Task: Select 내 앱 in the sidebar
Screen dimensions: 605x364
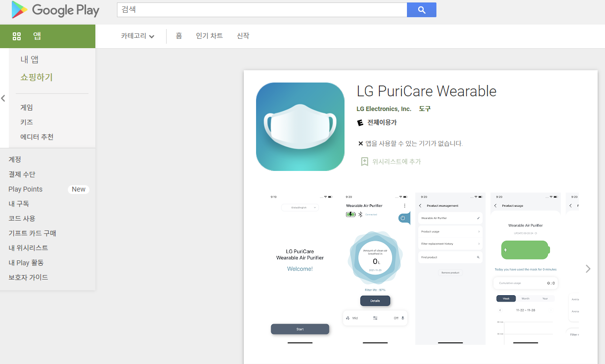Action: (29, 59)
